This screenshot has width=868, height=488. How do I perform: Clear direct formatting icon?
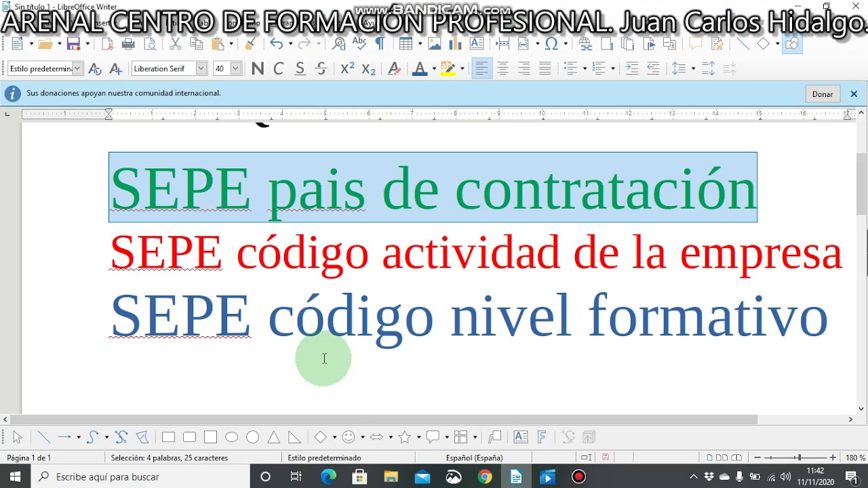click(x=394, y=68)
